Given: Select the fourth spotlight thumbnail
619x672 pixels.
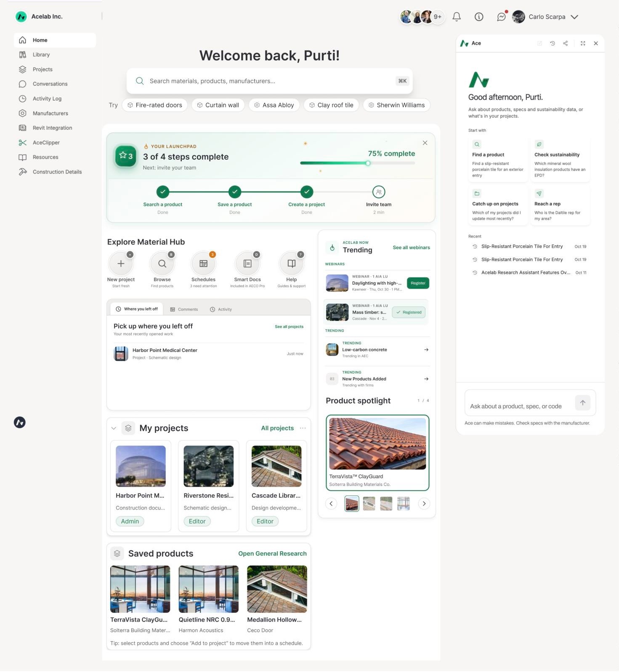Looking at the screenshot, I should (x=403, y=504).
